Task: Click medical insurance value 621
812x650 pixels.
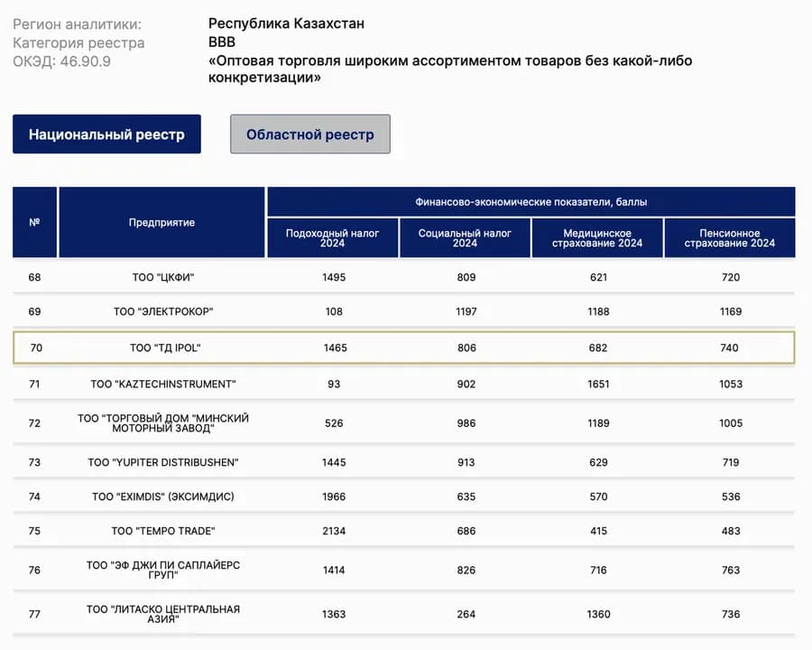Action: pos(599,277)
